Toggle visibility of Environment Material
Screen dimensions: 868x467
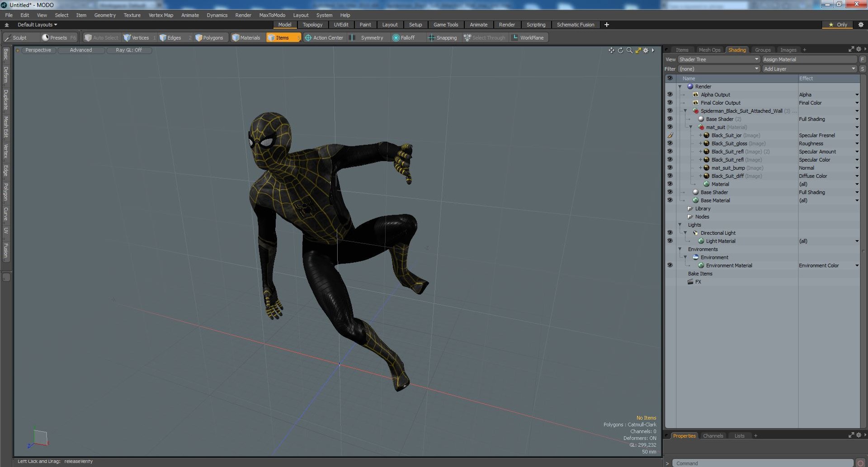tap(670, 265)
